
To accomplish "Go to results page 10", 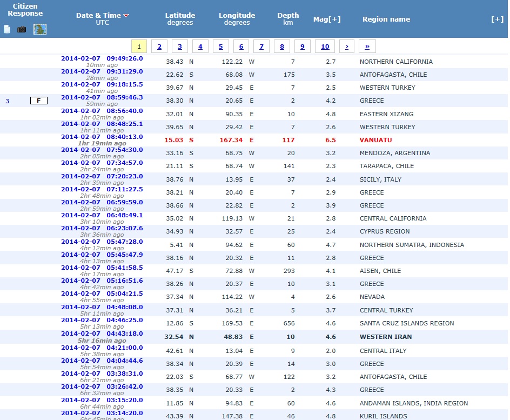I will click(x=325, y=46).
